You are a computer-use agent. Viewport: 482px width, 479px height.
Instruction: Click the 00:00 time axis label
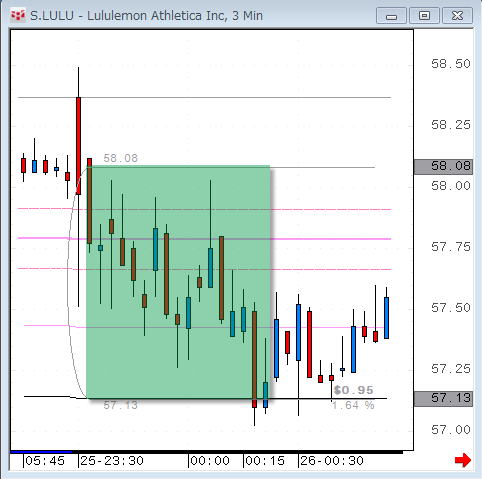[x=210, y=461]
